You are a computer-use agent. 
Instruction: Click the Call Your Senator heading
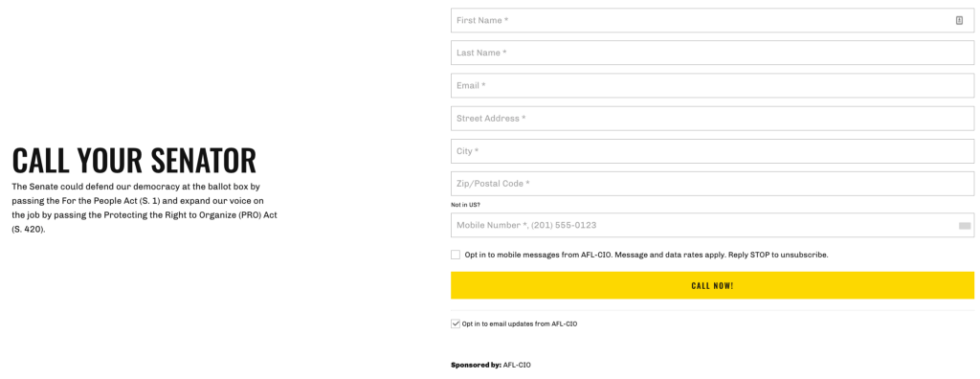pyautogui.click(x=134, y=160)
